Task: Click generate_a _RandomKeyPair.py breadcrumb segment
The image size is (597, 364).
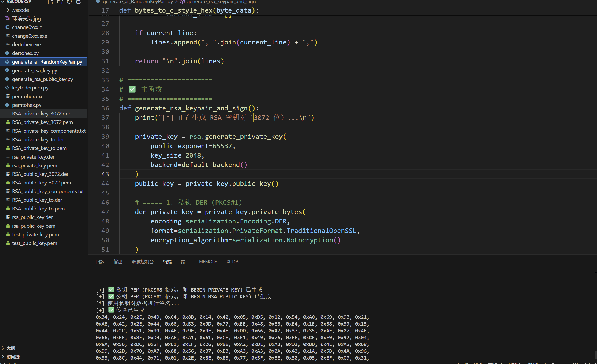Action: [137, 2]
